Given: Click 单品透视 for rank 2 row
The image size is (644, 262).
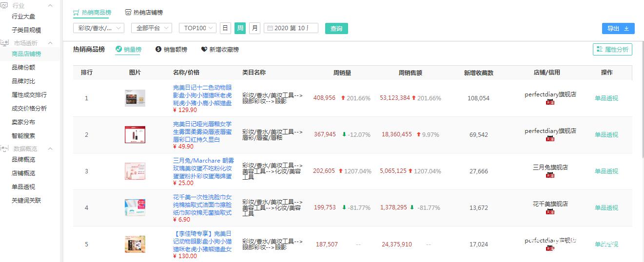Looking at the screenshot, I should 606,134.
